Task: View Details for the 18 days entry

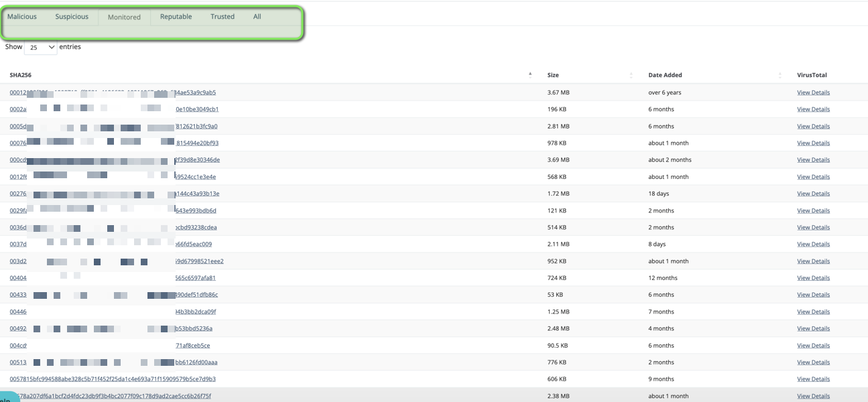Action: click(x=813, y=194)
